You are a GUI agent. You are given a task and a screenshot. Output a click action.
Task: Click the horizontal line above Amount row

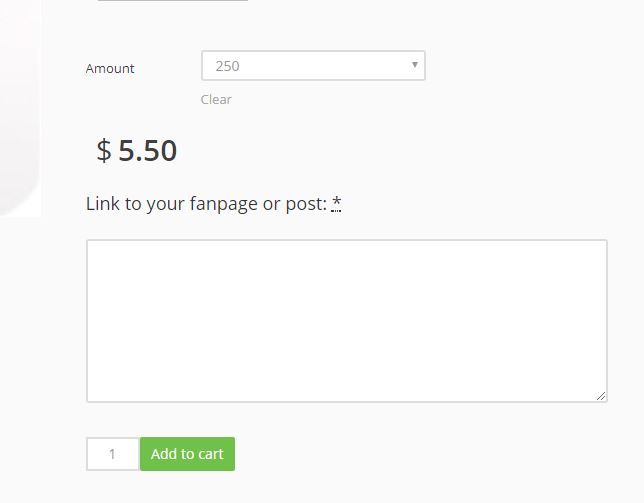172,1
